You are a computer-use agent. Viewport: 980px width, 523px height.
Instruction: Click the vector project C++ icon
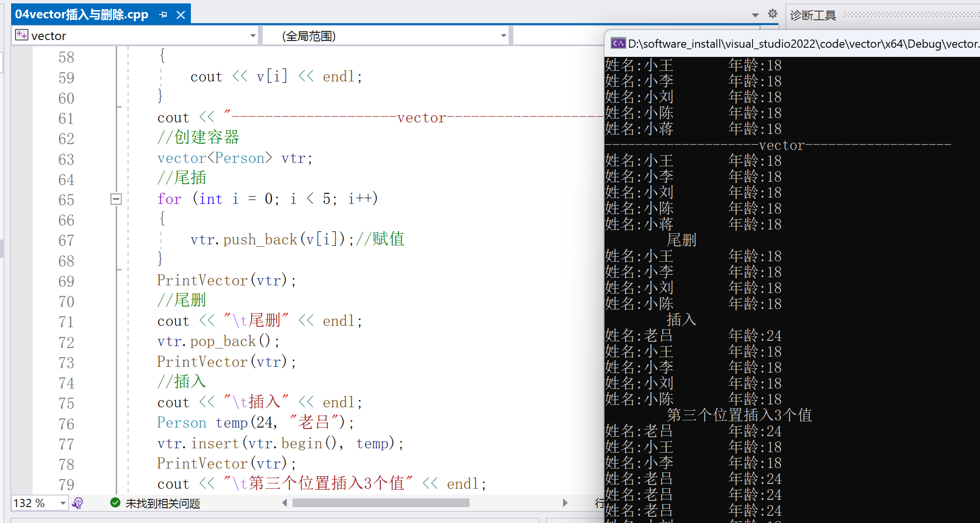click(x=21, y=35)
